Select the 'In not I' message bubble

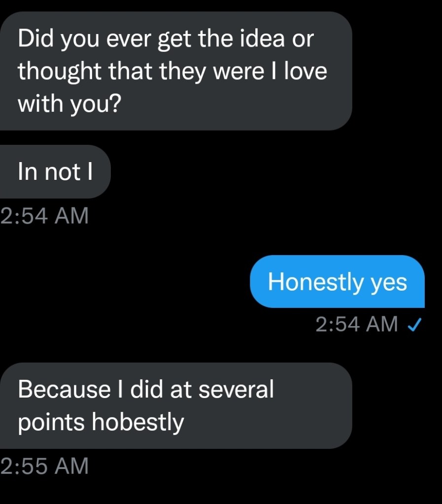[55, 171]
